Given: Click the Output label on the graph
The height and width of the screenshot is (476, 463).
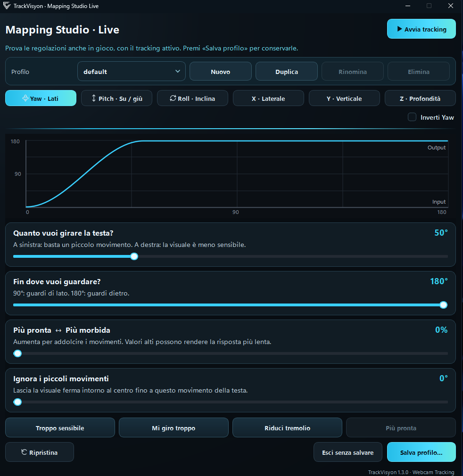Looking at the screenshot, I should click(x=437, y=148).
